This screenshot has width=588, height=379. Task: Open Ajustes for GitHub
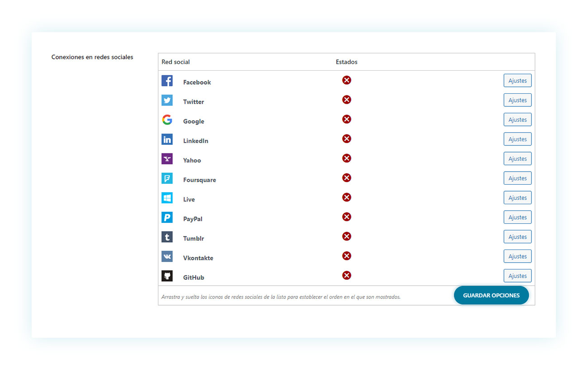(x=517, y=276)
